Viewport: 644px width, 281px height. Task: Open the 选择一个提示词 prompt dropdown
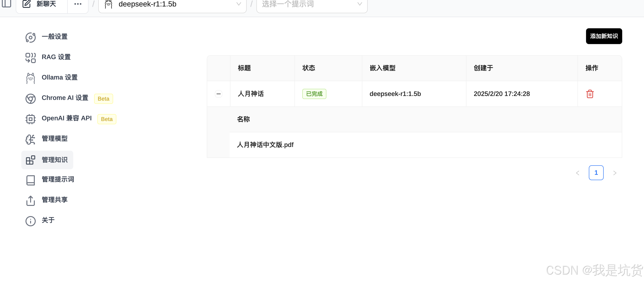312,4
